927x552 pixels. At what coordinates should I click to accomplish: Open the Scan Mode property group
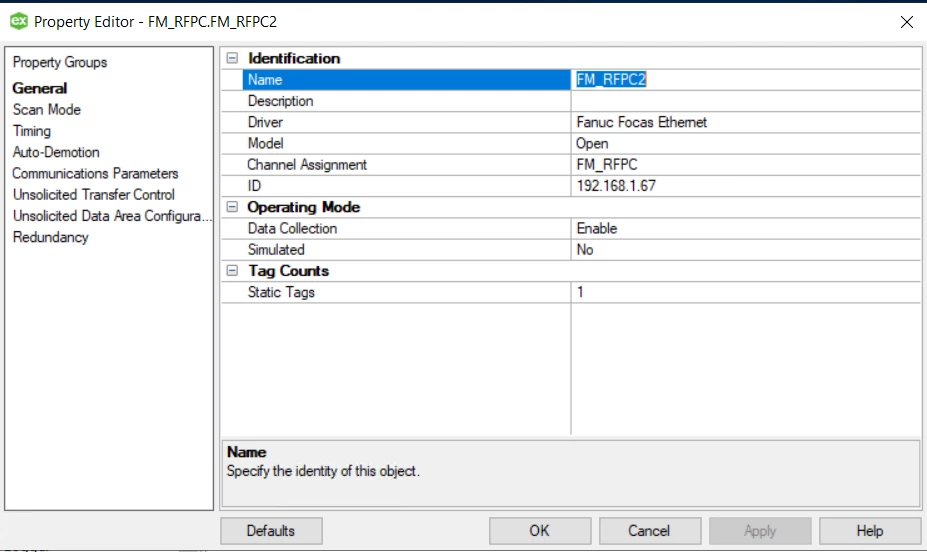pyautogui.click(x=47, y=109)
